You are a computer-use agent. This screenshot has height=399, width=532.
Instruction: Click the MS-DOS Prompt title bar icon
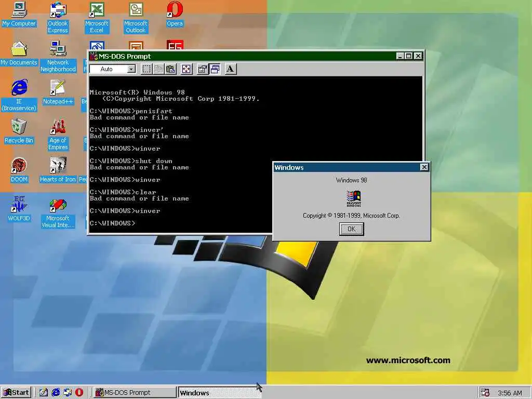click(94, 56)
